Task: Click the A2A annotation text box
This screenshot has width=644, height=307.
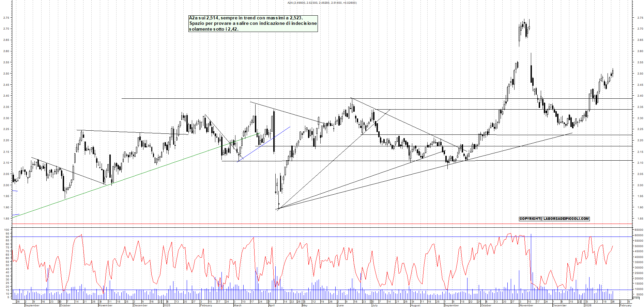Action: pos(253,23)
